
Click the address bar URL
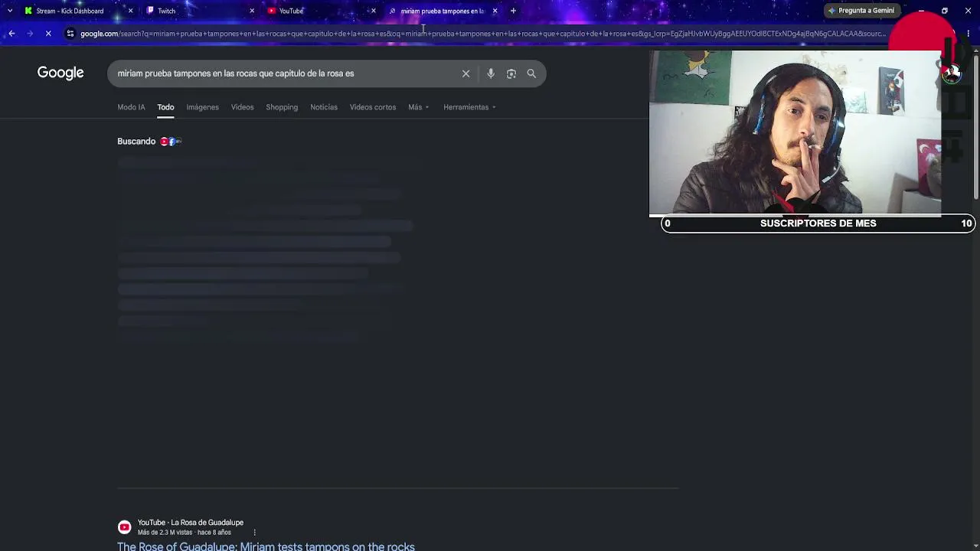pos(482,34)
